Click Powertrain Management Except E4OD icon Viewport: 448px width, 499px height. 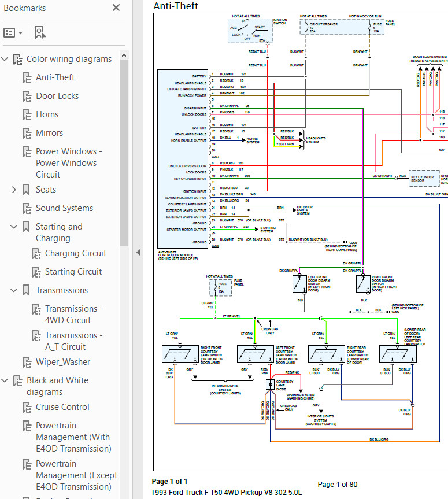pyautogui.click(x=27, y=464)
